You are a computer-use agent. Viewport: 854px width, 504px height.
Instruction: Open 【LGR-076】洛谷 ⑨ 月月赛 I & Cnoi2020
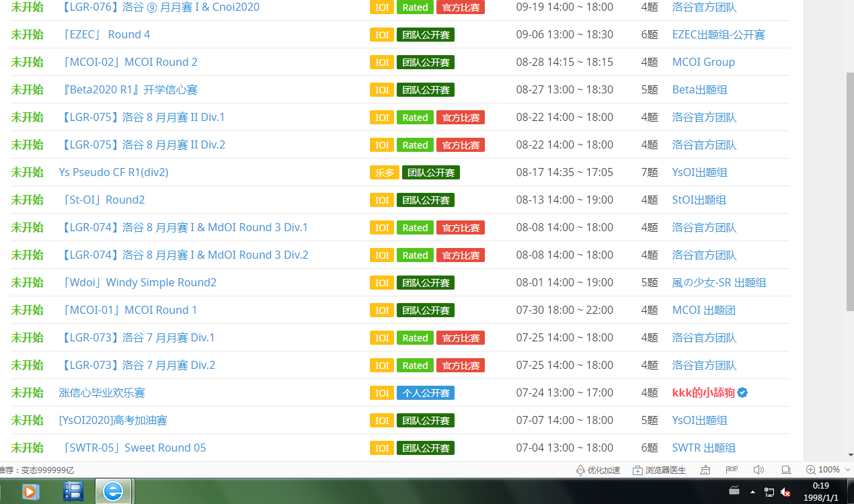click(x=159, y=7)
